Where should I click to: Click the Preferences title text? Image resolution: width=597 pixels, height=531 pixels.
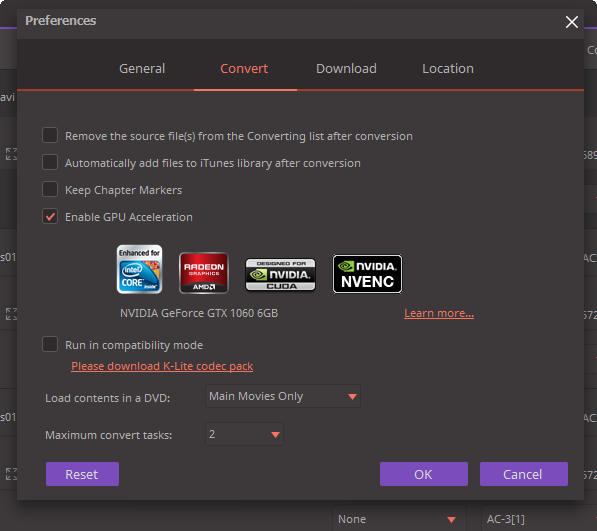(x=61, y=21)
